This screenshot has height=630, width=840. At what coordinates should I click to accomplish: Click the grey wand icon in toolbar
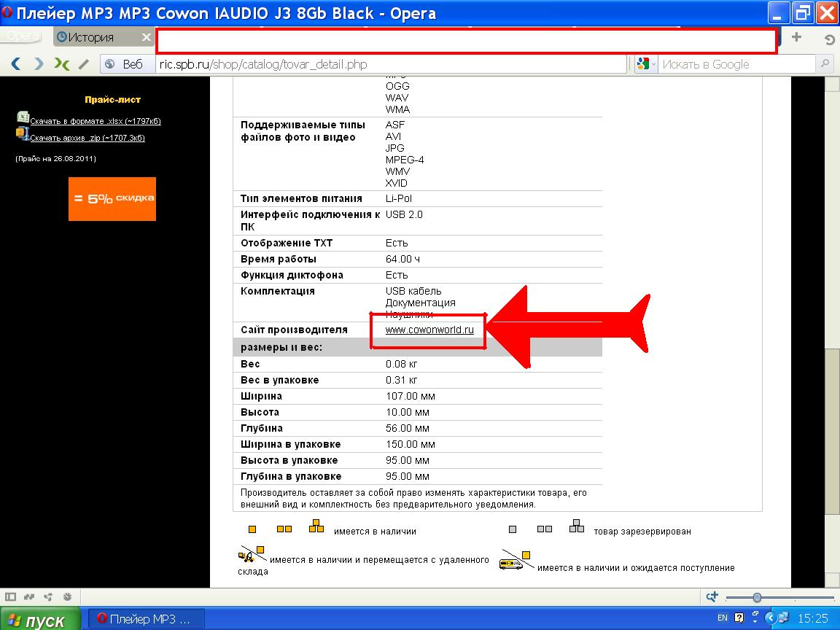[x=84, y=64]
